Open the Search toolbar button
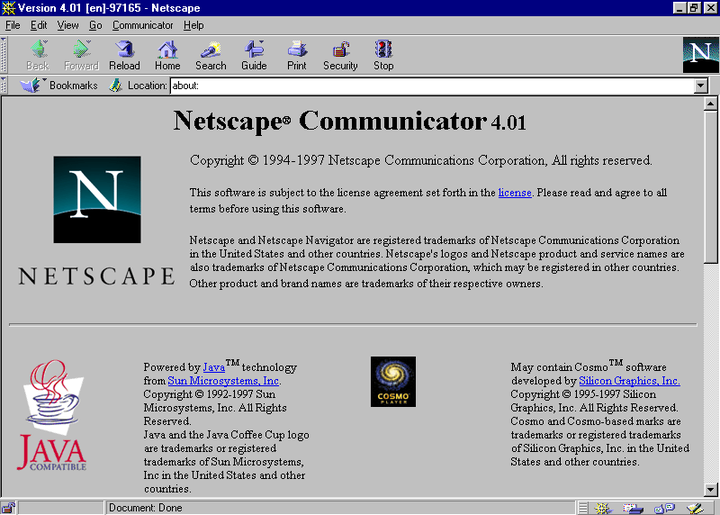This screenshot has height=515, width=720. pyautogui.click(x=211, y=55)
